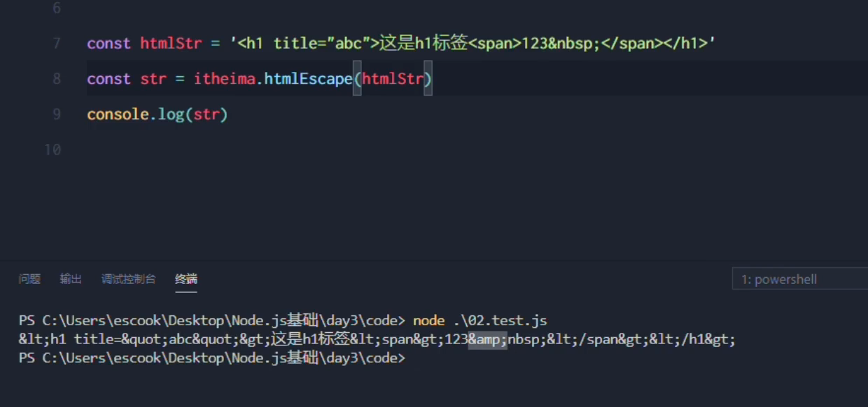
Task: Click the string literal containing '这是h1标签'
Action: (473, 43)
